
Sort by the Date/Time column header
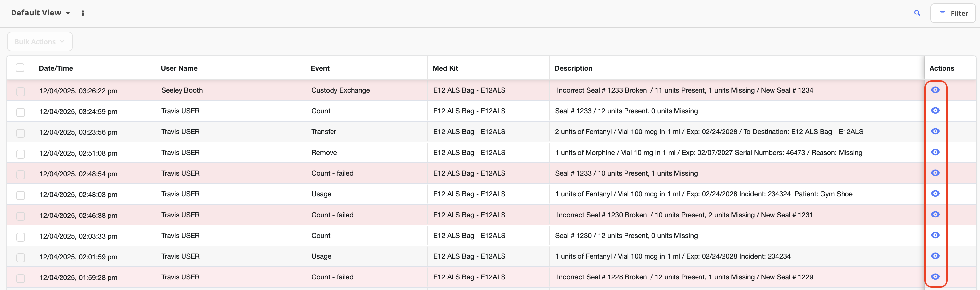(x=56, y=68)
